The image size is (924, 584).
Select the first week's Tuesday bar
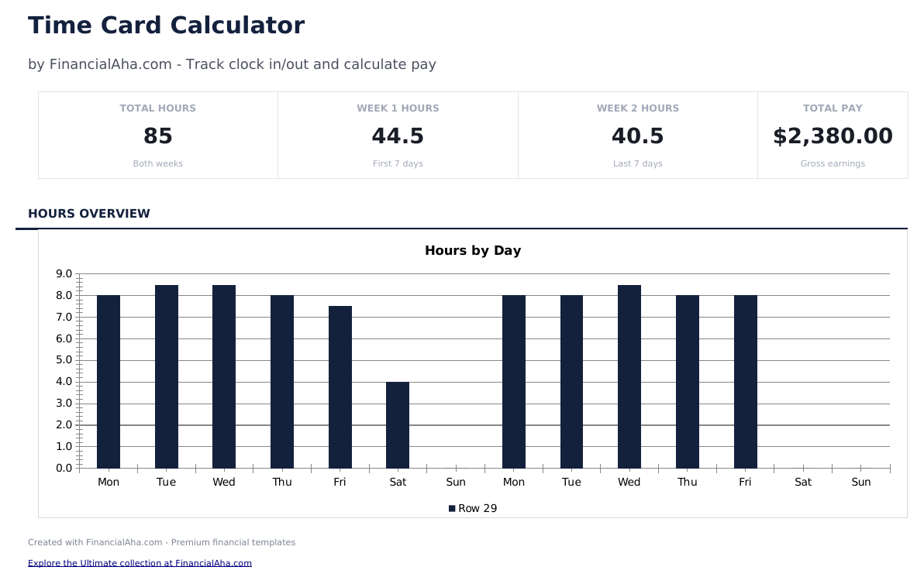pyautogui.click(x=167, y=376)
